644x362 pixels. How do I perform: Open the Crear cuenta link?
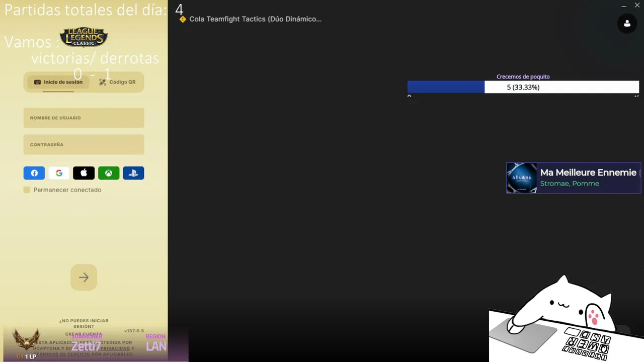tap(84, 334)
